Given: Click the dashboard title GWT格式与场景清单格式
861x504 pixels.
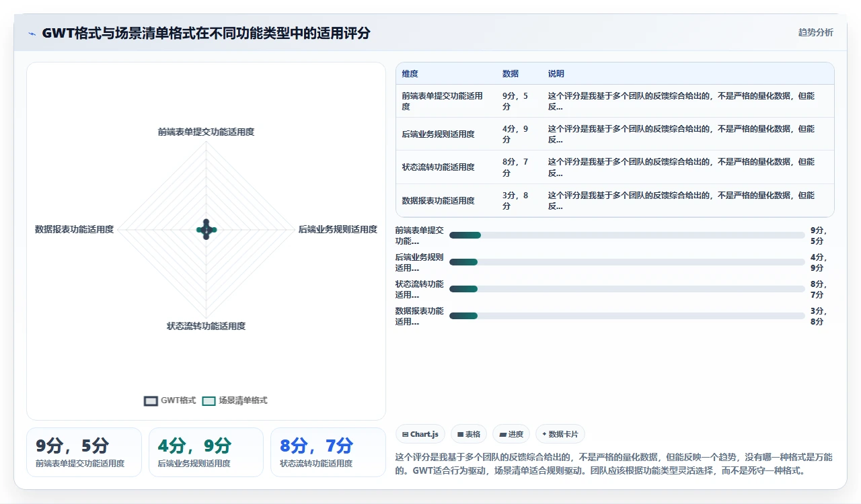Looking at the screenshot, I should (x=206, y=33).
